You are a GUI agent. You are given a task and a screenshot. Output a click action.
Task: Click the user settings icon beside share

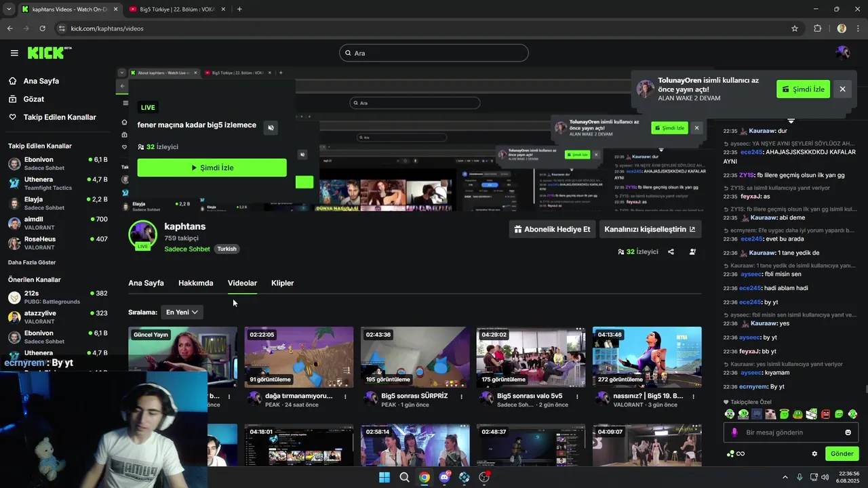click(x=692, y=251)
